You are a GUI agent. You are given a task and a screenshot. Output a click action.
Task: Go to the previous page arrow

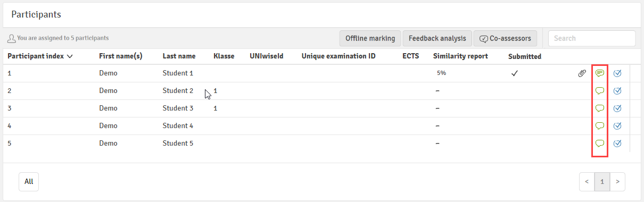[587, 182]
